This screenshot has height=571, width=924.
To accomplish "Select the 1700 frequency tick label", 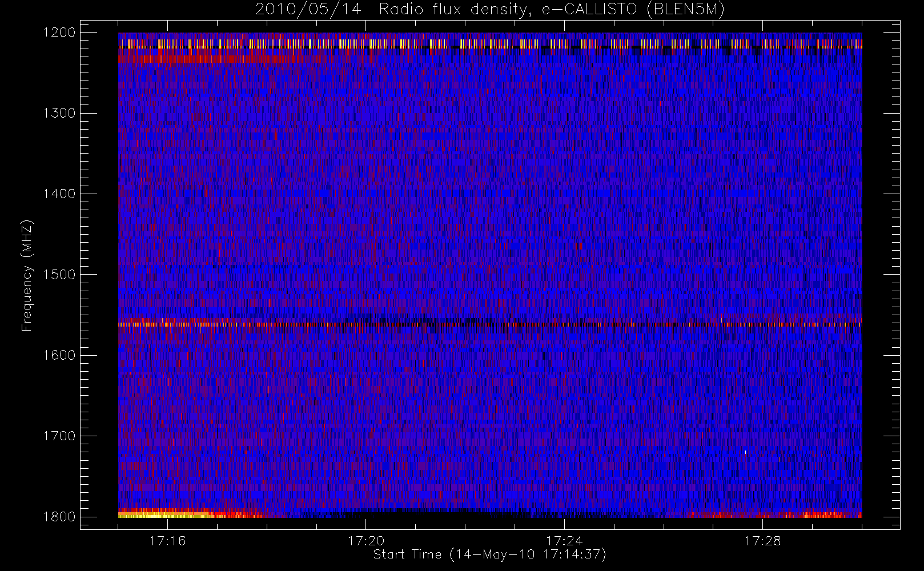I will tap(59, 436).
